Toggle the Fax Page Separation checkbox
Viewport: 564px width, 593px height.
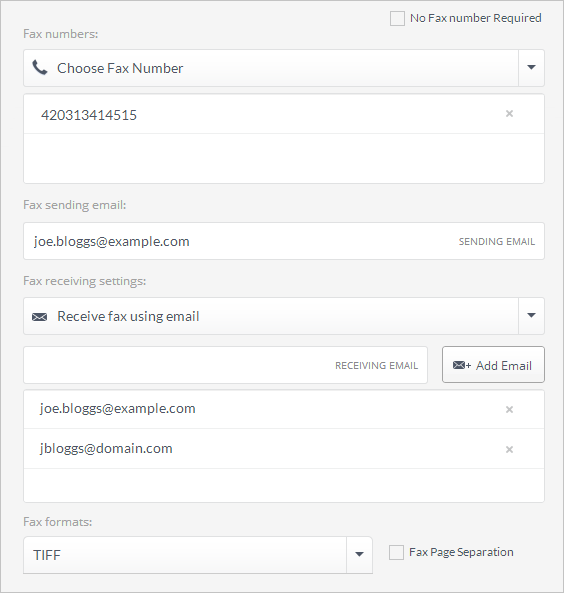tap(396, 552)
